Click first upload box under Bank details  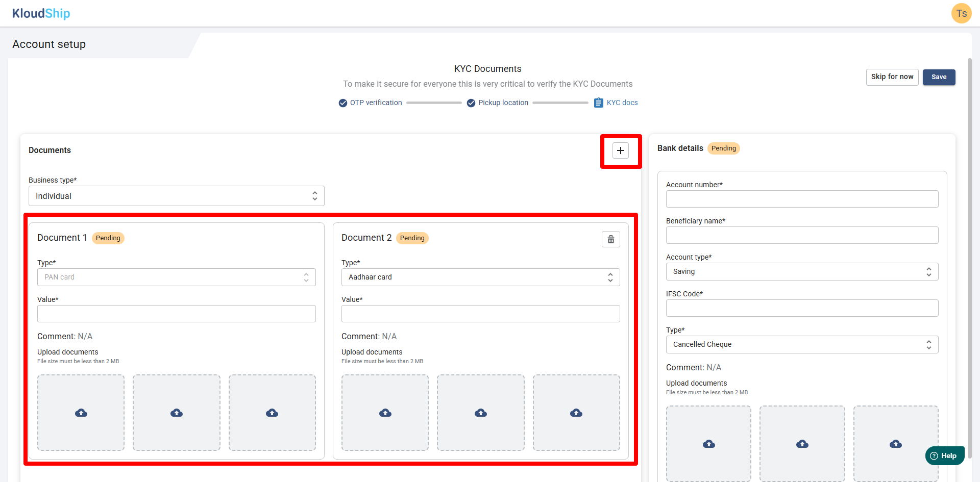pos(708,444)
